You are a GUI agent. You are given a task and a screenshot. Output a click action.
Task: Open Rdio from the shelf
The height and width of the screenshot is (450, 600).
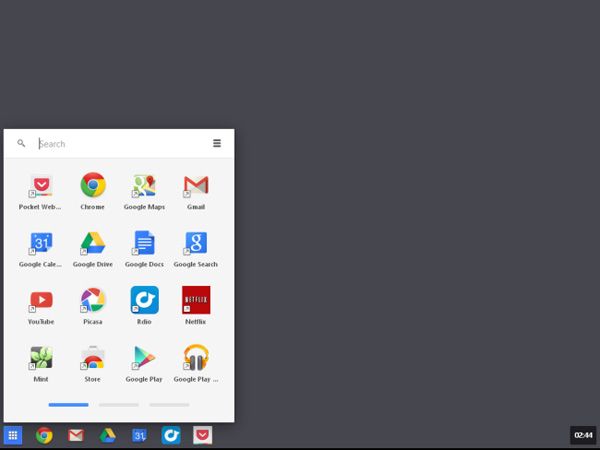(x=171, y=435)
